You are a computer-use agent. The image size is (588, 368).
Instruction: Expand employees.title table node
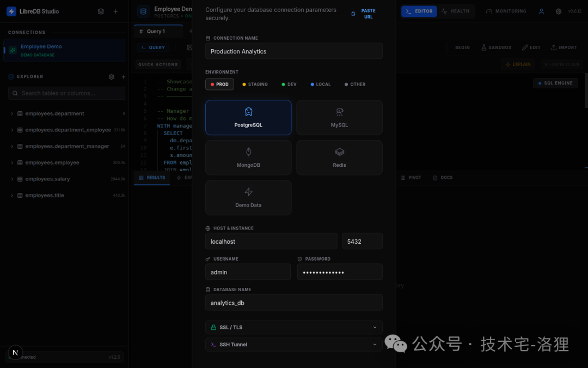coord(12,195)
